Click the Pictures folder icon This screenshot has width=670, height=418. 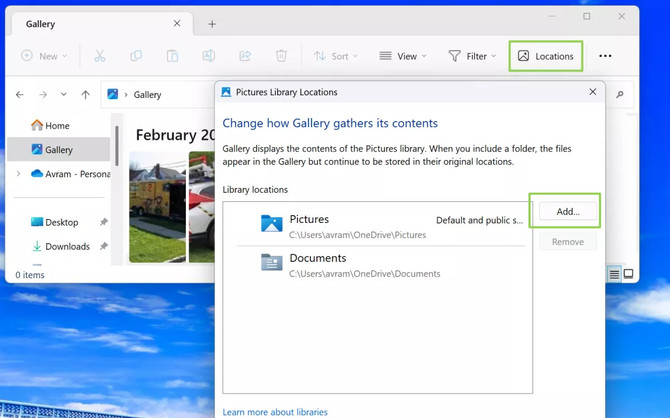[272, 223]
